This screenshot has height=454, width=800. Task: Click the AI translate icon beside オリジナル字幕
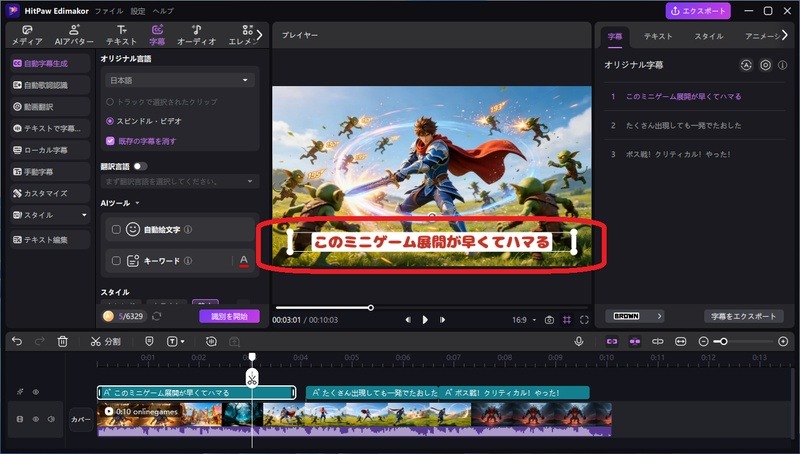click(x=746, y=65)
